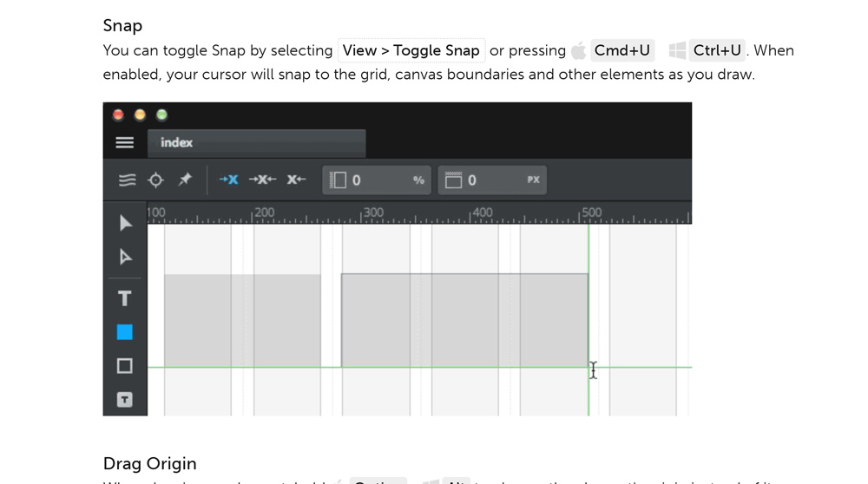
Task: Select the align right X icon
Action: (x=296, y=180)
